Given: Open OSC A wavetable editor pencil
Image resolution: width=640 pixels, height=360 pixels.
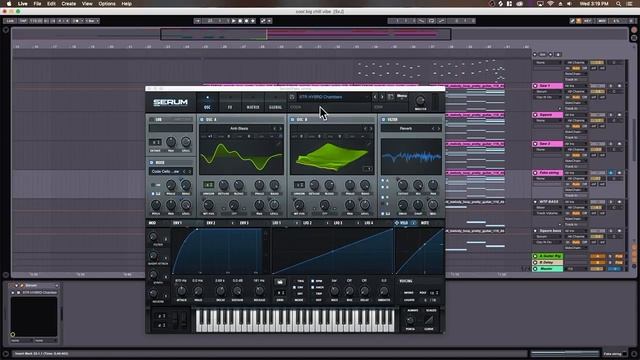Looking at the screenshot, I should tap(278, 144).
